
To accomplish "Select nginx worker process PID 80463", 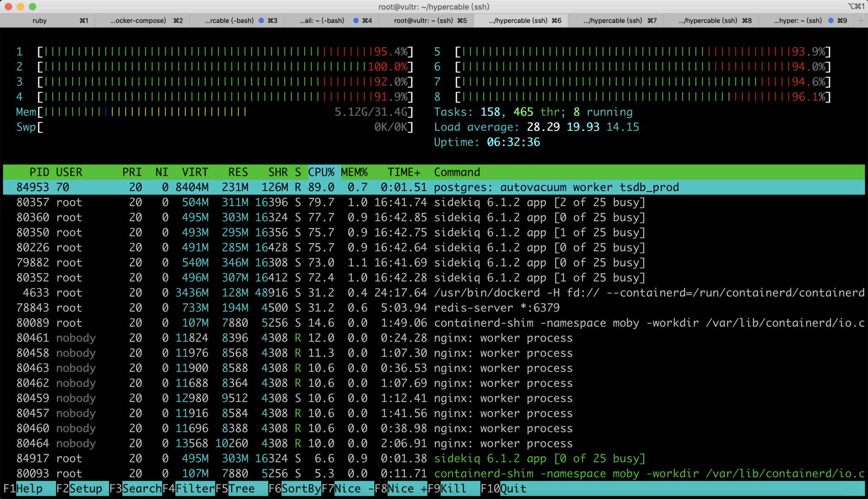I will (434, 368).
